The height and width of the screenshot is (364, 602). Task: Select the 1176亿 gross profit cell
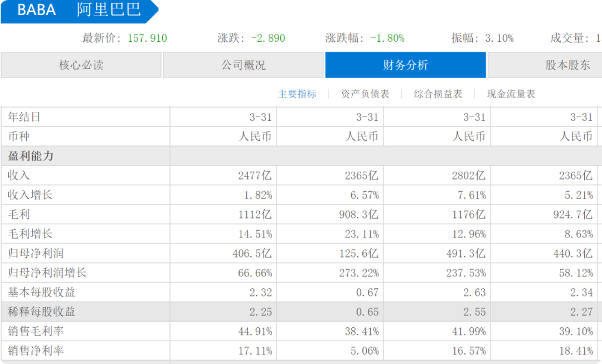point(468,215)
